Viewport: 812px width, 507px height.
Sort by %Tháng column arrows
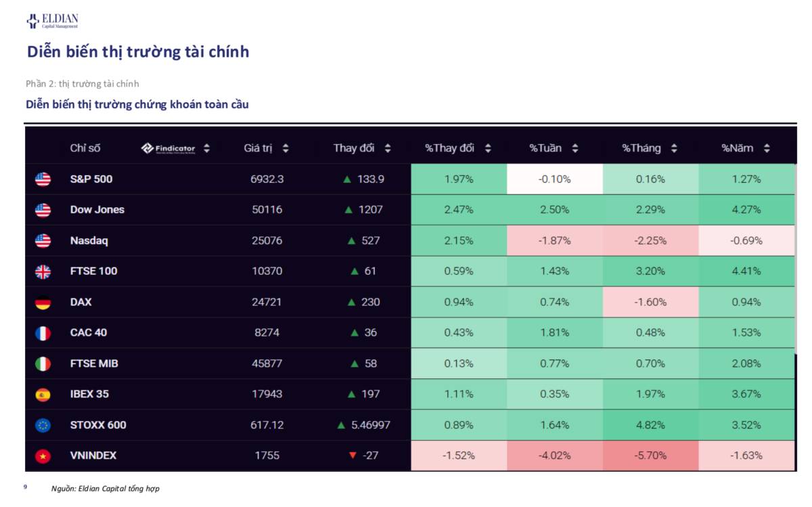coord(675,148)
